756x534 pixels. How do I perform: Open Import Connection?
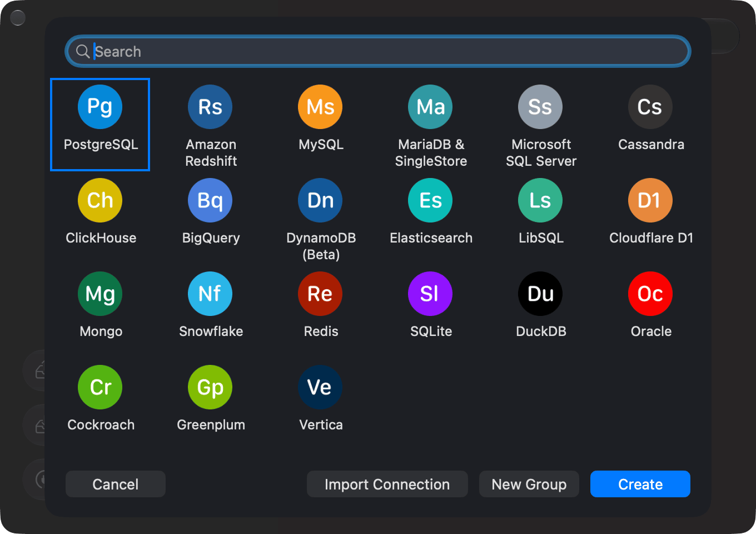click(387, 484)
